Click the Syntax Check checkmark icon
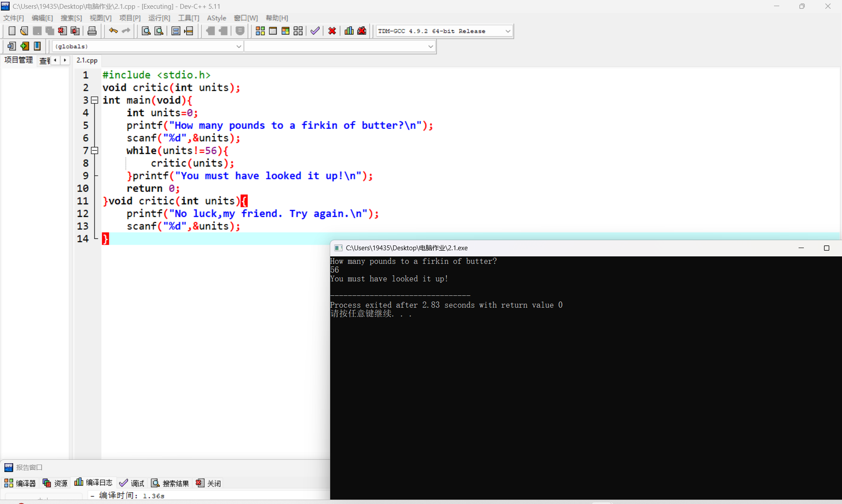 [315, 31]
